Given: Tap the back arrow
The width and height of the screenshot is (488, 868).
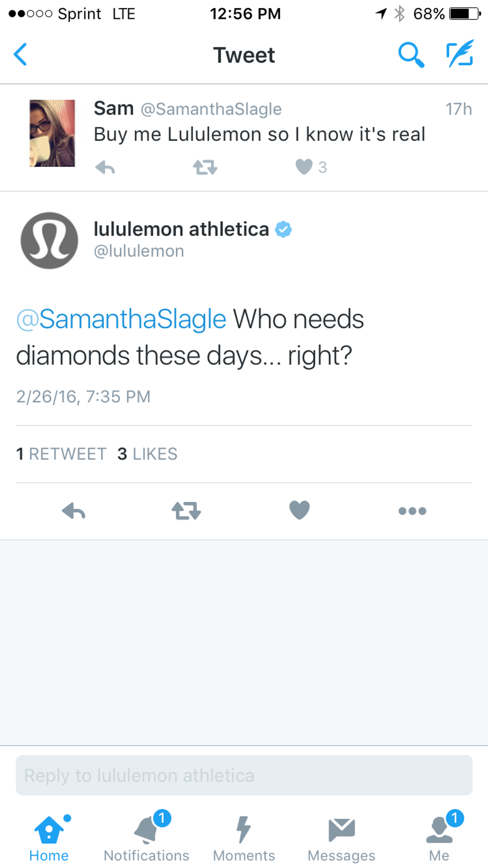Looking at the screenshot, I should (x=21, y=55).
